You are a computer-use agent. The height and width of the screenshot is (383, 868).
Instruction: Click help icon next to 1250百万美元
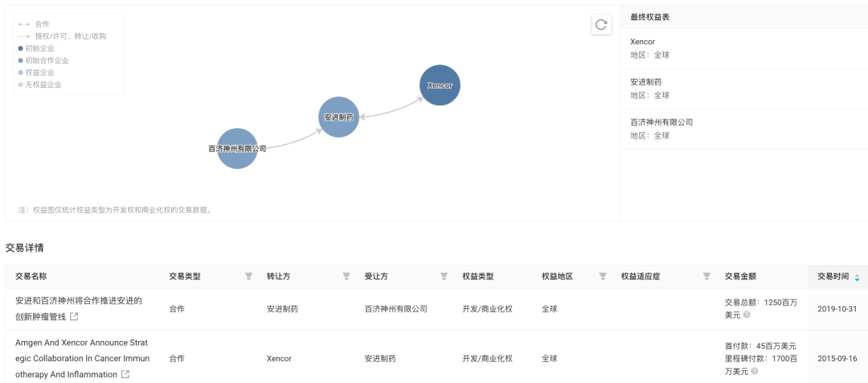(x=746, y=315)
